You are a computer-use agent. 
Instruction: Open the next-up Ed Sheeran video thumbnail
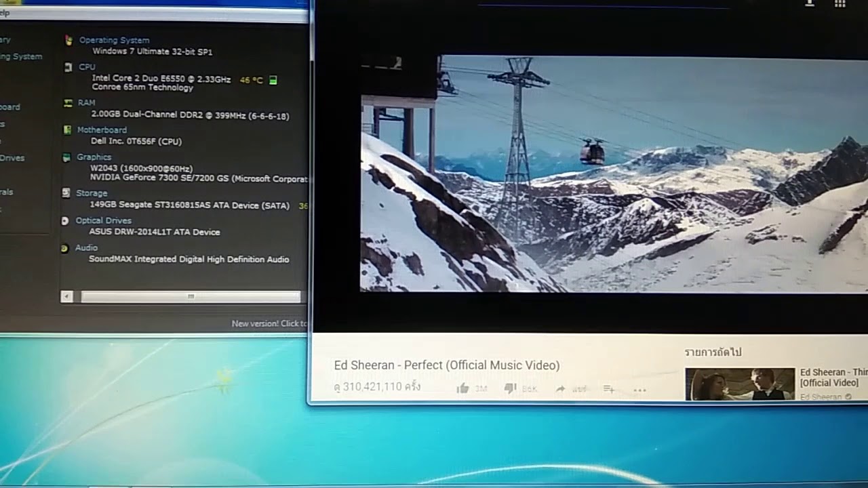tap(740, 384)
